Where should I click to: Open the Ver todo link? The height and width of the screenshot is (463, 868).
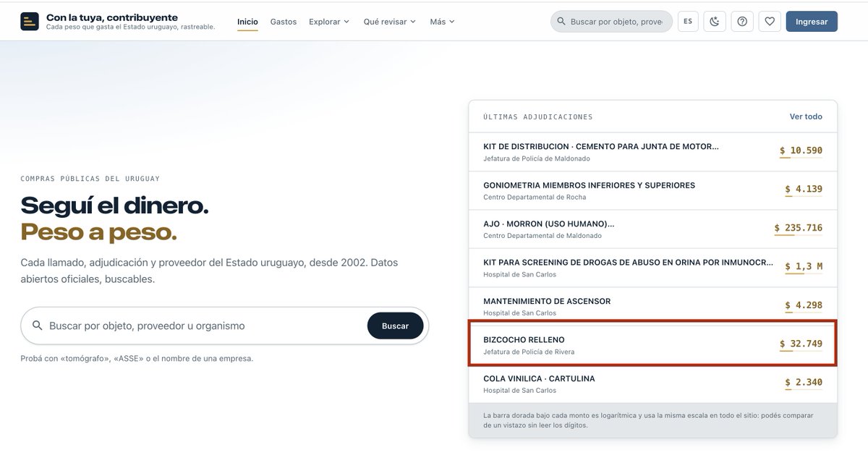coord(806,116)
